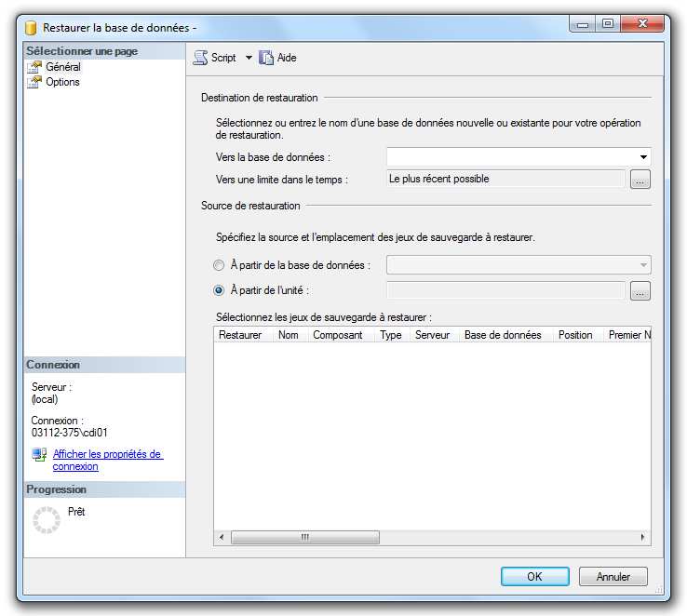687x616 pixels.
Task: Select 'À partir de la base de données' radio
Action: click(219, 265)
